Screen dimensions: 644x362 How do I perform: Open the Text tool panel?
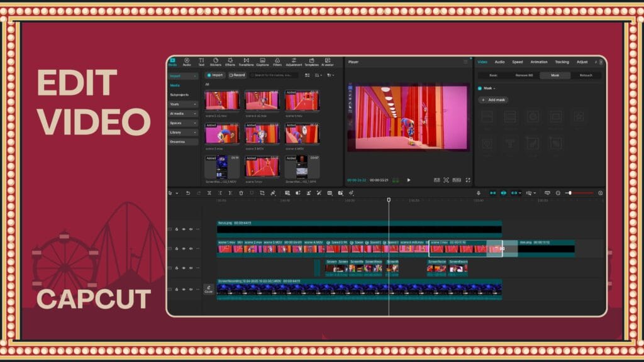(x=201, y=62)
